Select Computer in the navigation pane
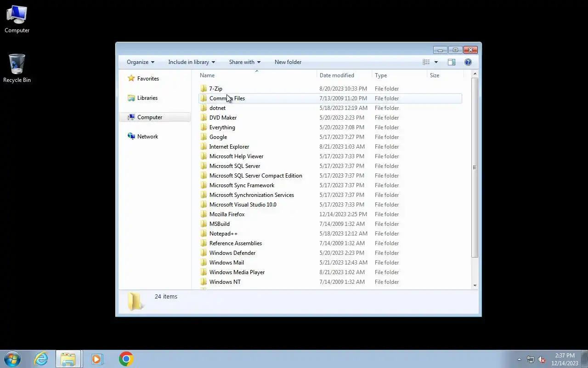 tap(155, 117)
